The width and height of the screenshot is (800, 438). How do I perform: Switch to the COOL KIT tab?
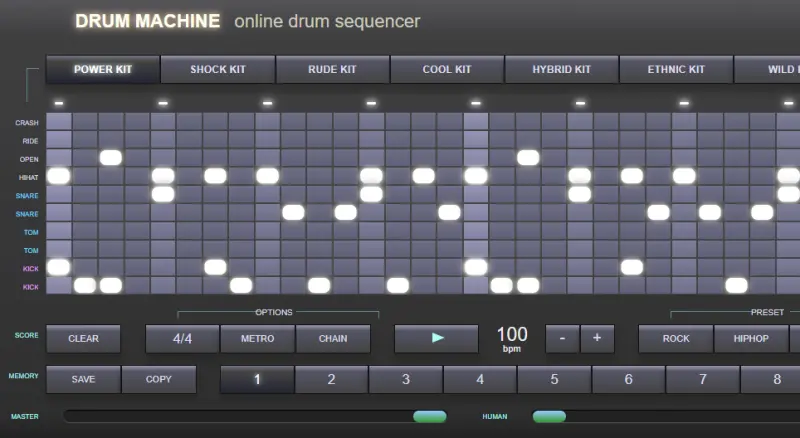click(447, 70)
